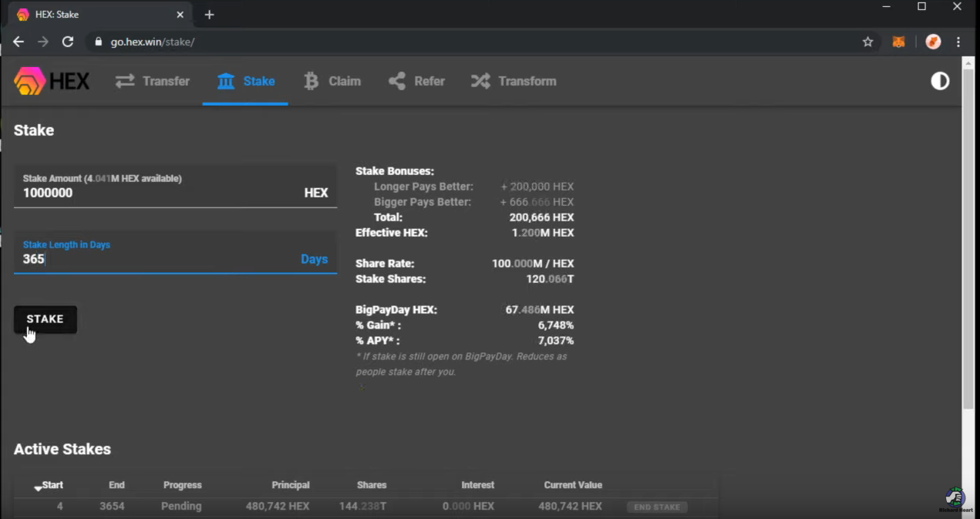Image resolution: width=980 pixels, height=519 pixels.
Task: Open the Transform tab
Action: pos(514,81)
